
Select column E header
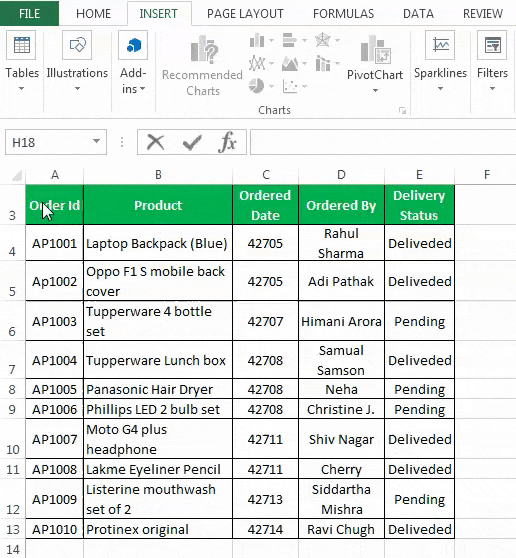click(419, 175)
